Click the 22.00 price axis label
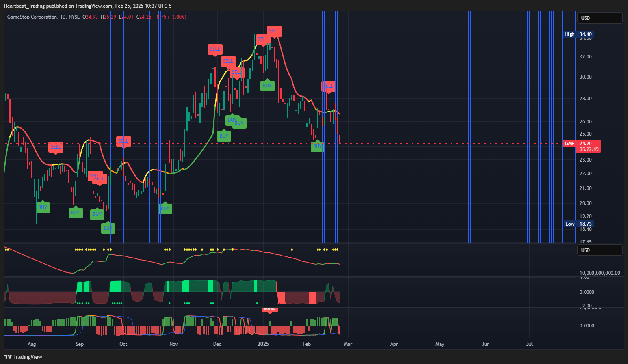The image size is (628, 364). point(586,174)
